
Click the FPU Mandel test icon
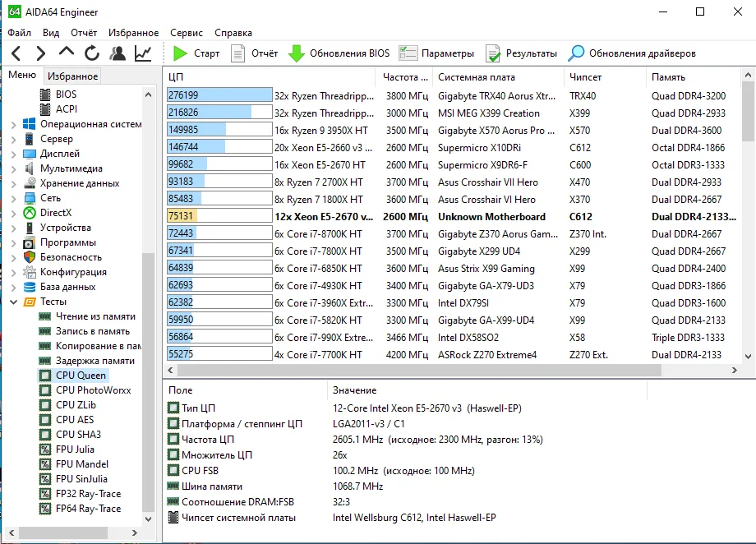[x=45, y=464]
